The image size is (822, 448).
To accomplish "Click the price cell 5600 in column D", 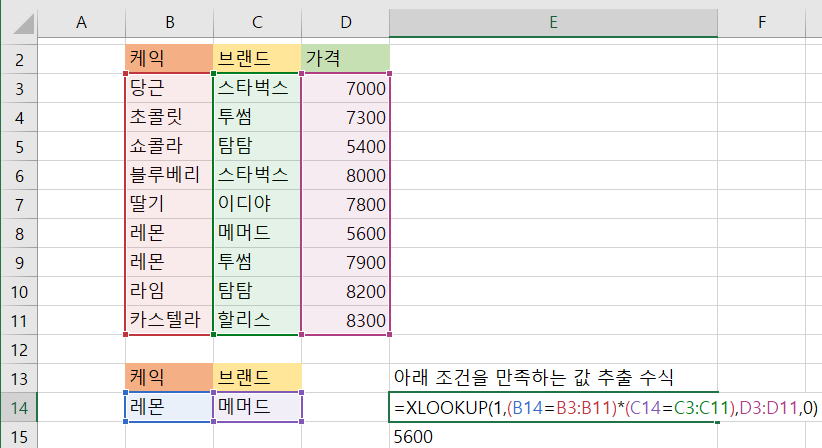I will [x=345, y=233].
